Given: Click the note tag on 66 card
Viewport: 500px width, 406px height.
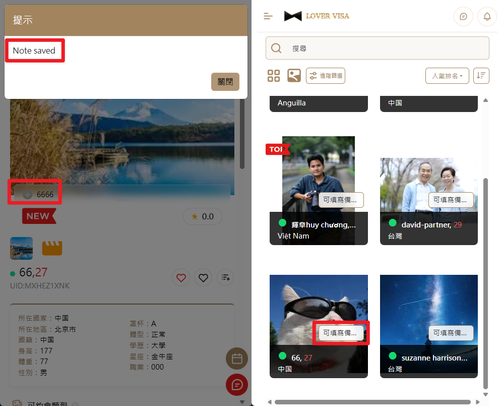Looking at the screenshot, I should (341, 333).
